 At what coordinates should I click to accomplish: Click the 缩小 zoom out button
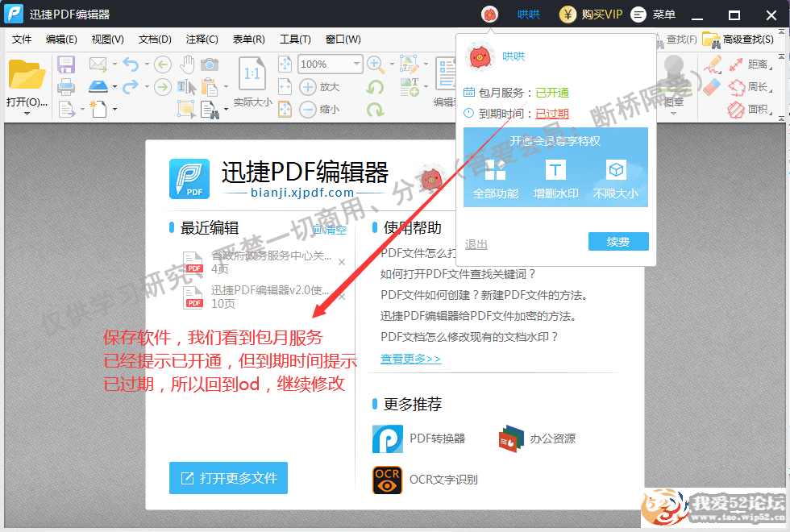(319, 109)
